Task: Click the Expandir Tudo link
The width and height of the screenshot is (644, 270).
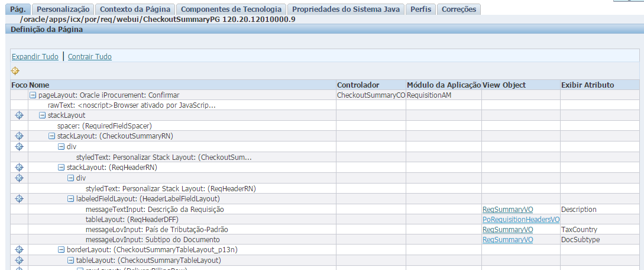Action: click(35, 57)
